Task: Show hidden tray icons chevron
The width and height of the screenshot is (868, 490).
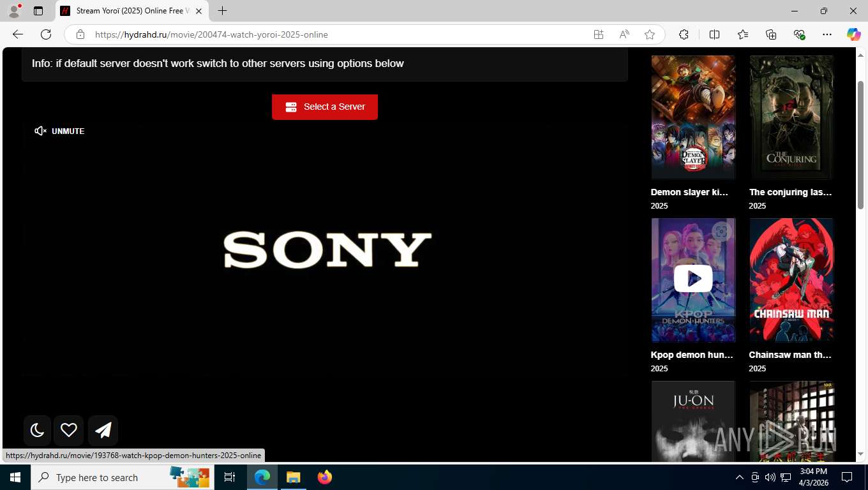Action: [x=739, y=477]
